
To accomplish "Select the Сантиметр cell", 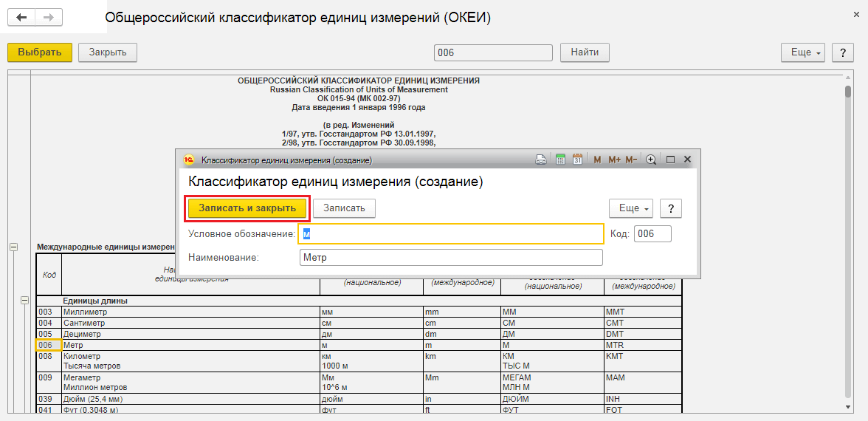I will tap(190, 323).
